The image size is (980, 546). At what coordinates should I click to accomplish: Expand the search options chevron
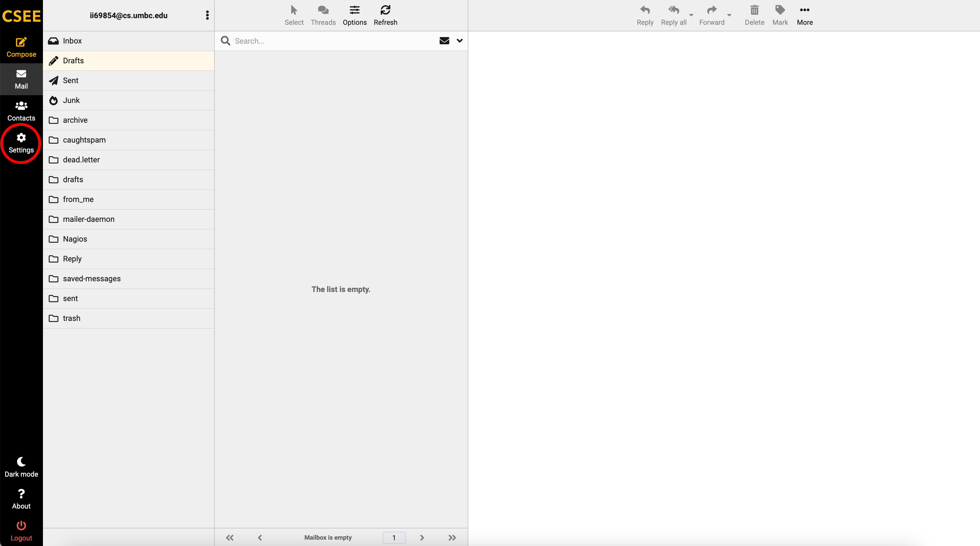coord(459,41)
